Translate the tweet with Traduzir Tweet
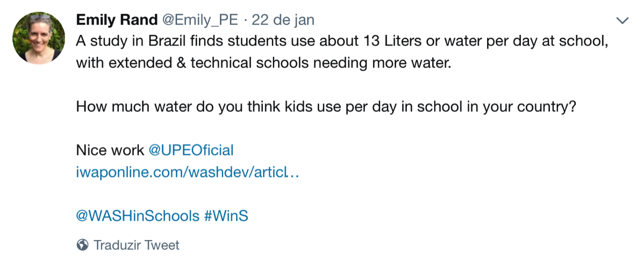The width and height of the screenshot is (644, 262). [x=137, y=245]
